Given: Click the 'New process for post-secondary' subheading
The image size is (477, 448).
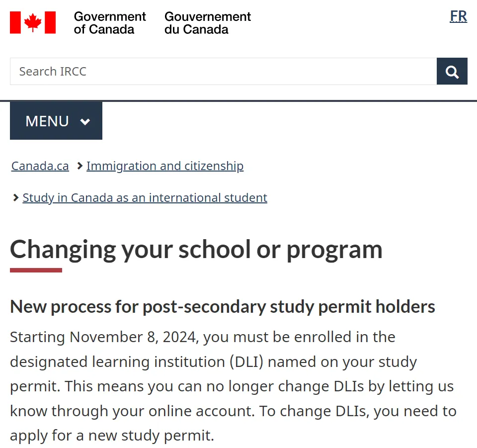Looking at the screenshot, I should click(x=223, y=306).
